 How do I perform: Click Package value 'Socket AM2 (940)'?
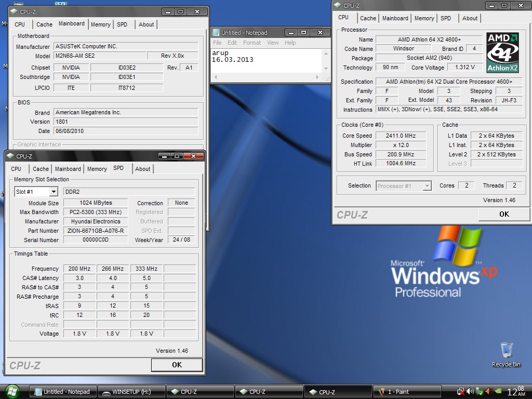click(x=429, y=58)
